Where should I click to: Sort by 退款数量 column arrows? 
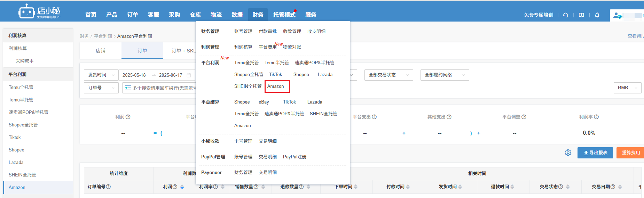(308, 187)
